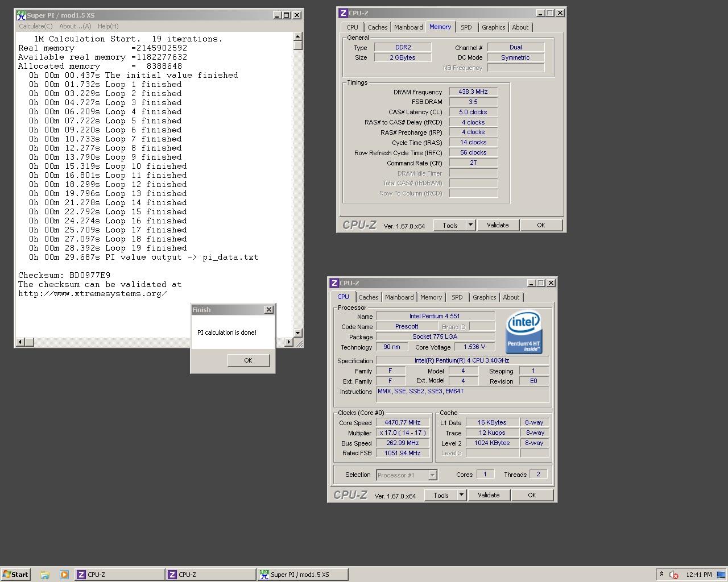
Task: Switch to Mainboard tab in Memory window
Action: [x=408, y=27]
